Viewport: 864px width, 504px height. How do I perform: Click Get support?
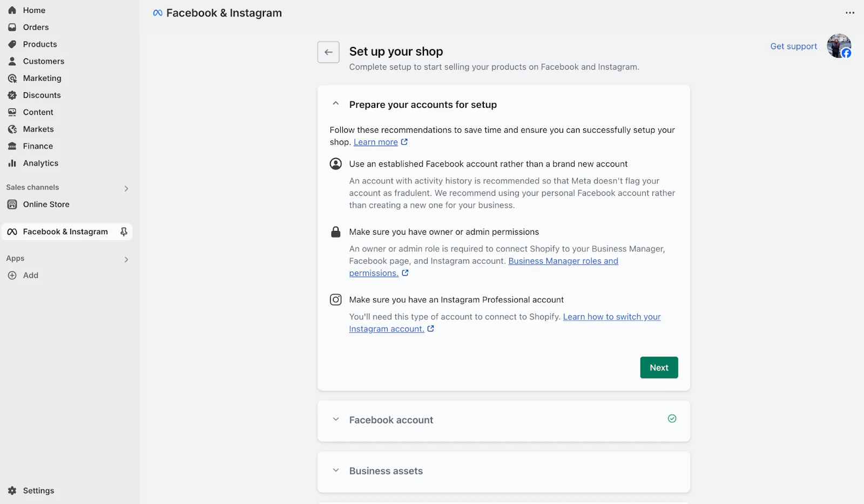(793, 46)
